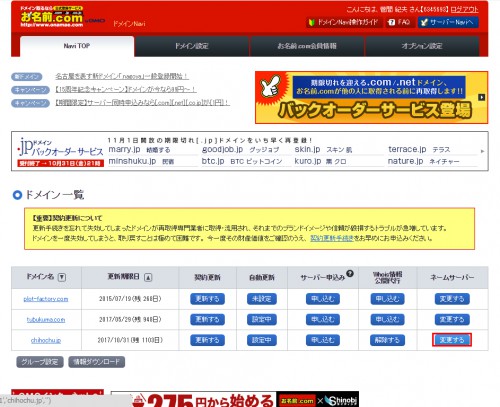Select the skin.jp domain
The image size is (500, 407).
pyautogui.click(x=307, y=149)
